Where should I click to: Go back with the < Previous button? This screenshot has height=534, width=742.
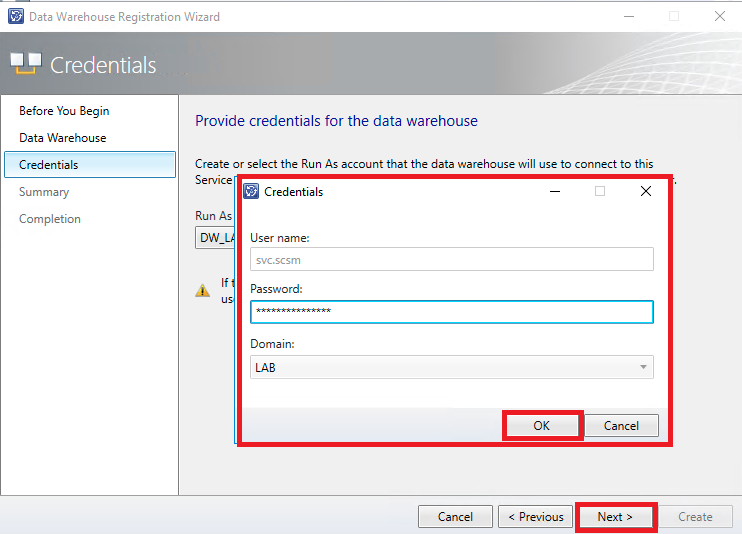coord(535,517)
